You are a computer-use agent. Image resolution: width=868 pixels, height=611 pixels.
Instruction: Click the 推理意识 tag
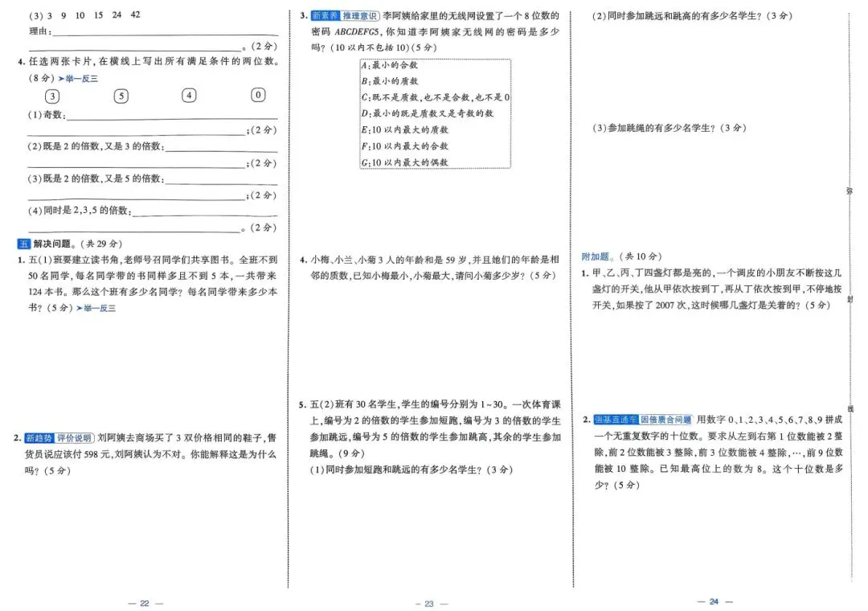(x=360, y=15)
